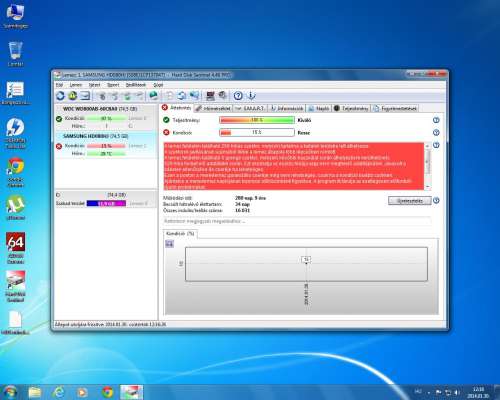Open Chrome from the taskbar
The width and height of the screenshot is (500, 400).
pos(107,392)
